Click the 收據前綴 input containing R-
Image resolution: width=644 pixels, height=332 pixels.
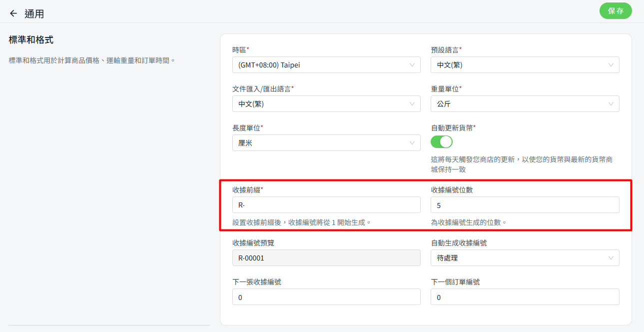(326, 205)
